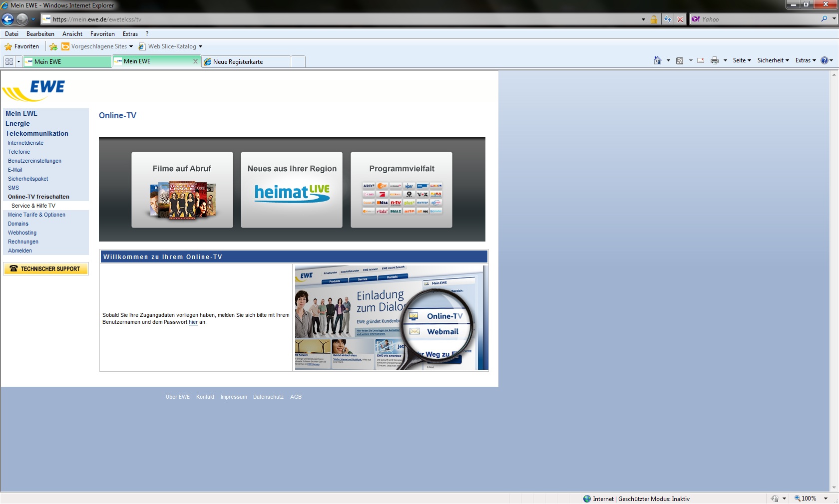Open Telefonie sidebar link
This screenshot has height=504, width=839.
point(19,152)
